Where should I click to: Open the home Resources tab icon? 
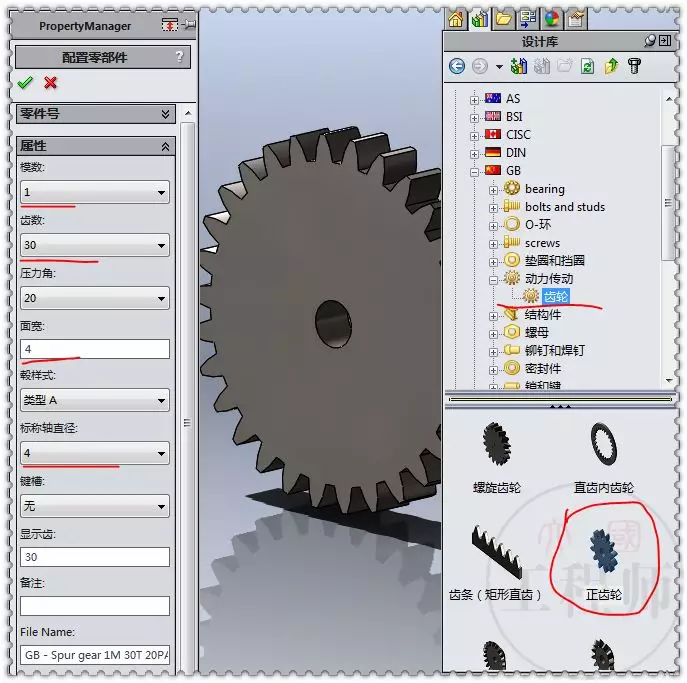(x=456, y=19)
